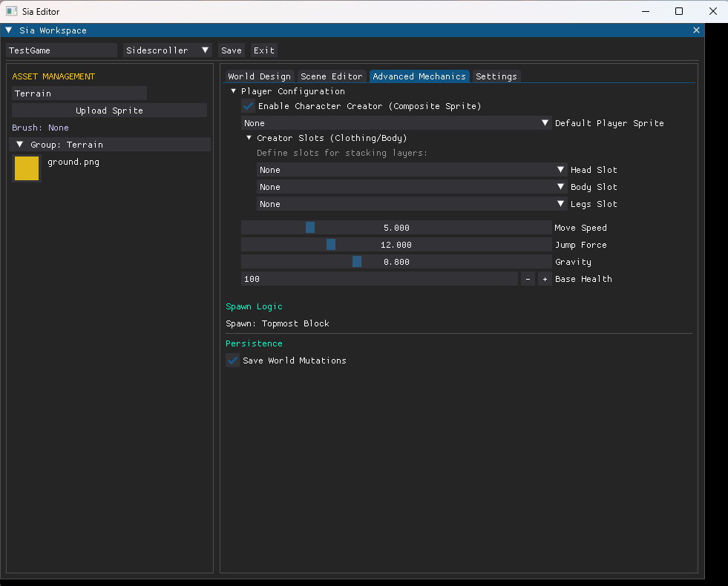
Task: Open the Legs Slot dropdown
Action: (x=412, y=204)
